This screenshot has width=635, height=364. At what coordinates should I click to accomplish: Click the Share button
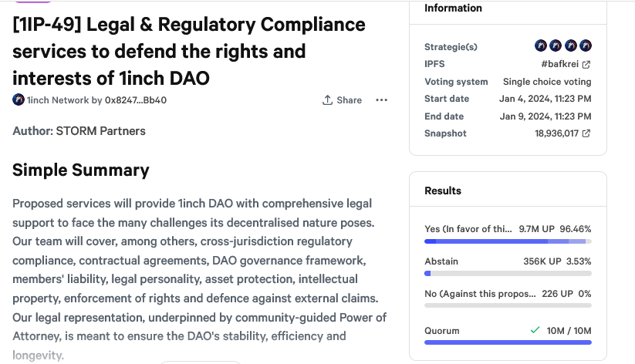(x=342, y=100)
